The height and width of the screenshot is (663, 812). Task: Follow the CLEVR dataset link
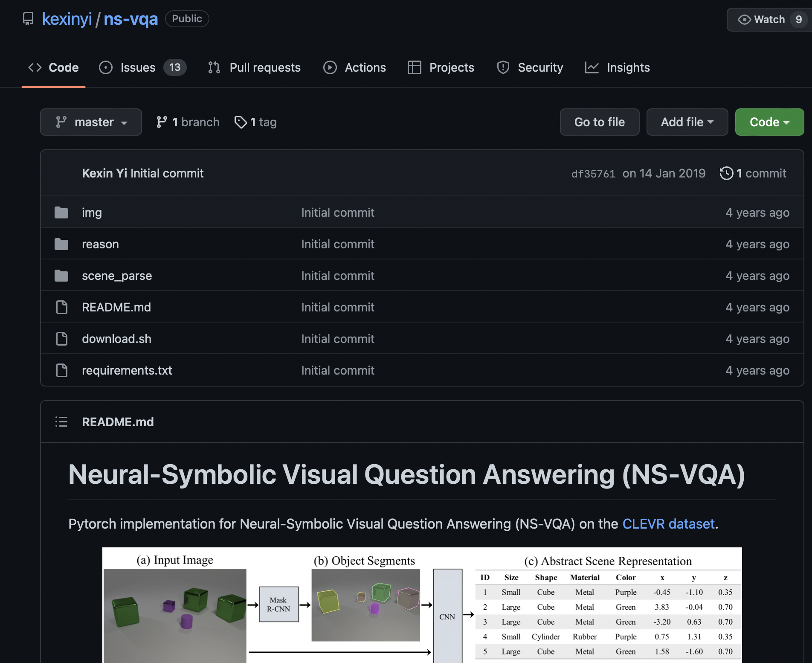[x=668, y=524]
